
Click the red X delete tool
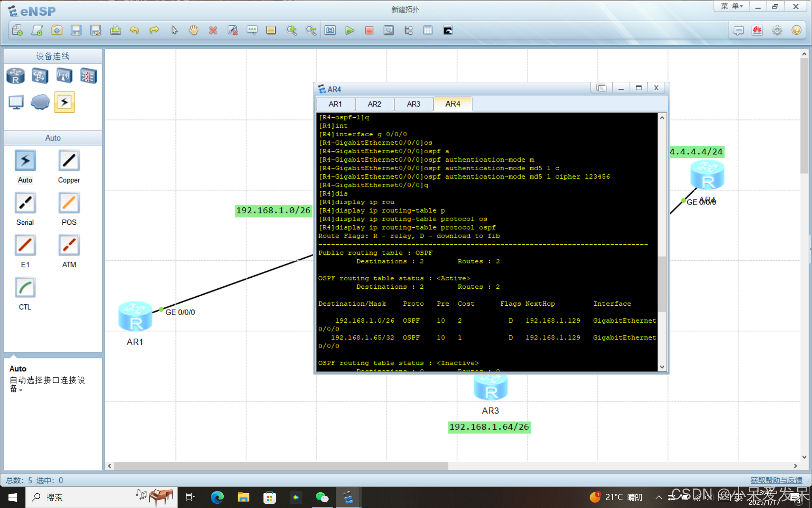click(x=213, y=30)
